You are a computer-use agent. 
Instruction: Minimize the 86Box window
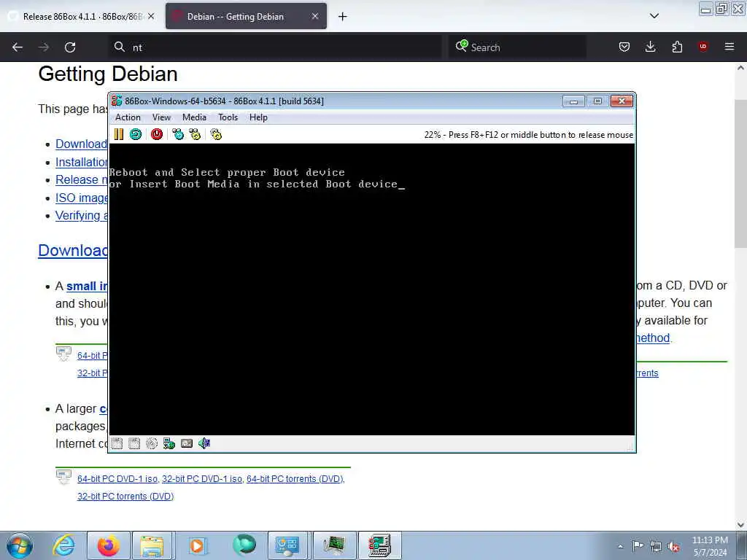pyautogui.click(x=573, y=101)
